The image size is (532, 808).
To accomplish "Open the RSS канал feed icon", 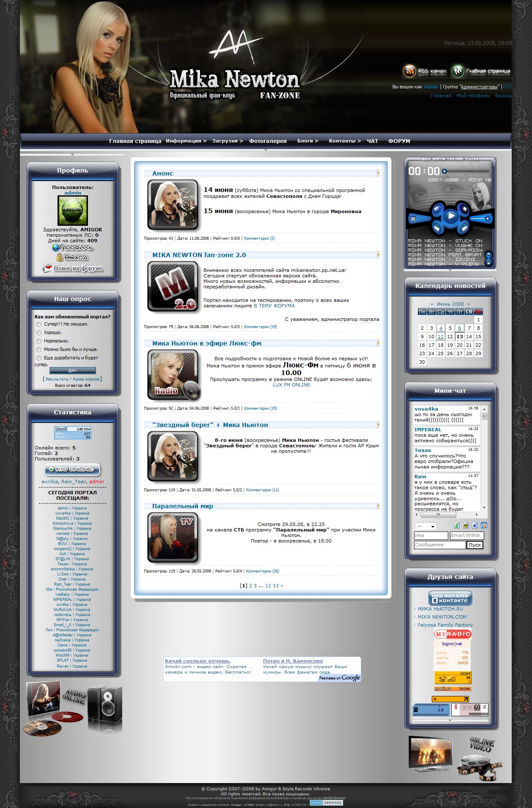I will pos(425,71).
